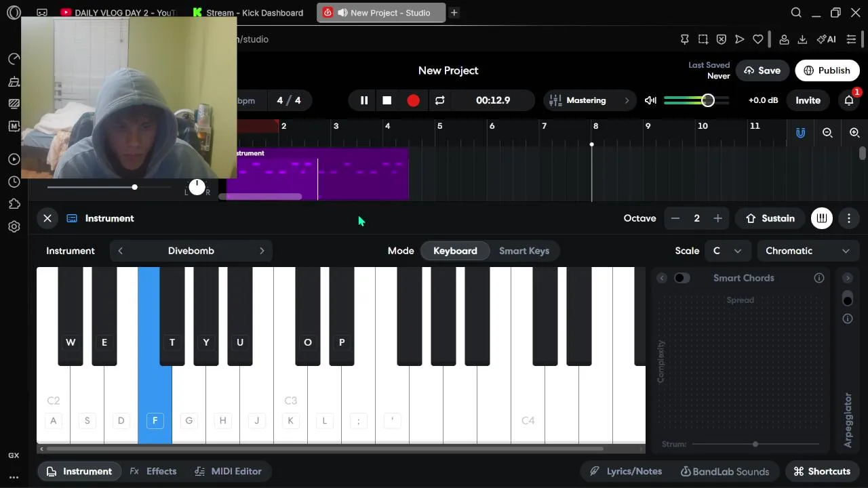Click the 4 / 4 time signature
This screenshot has width=868, height=488.
pyautogui.click(x=289, y=100)
